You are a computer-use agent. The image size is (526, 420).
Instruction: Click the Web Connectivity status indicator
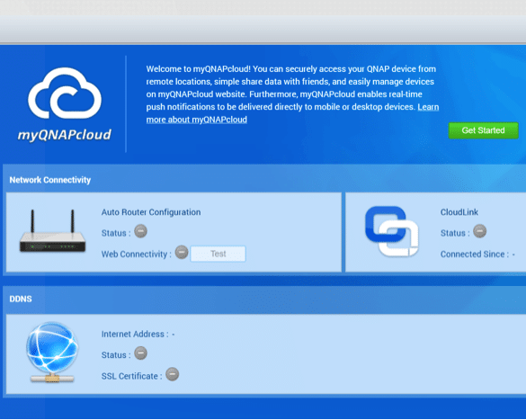182,252
